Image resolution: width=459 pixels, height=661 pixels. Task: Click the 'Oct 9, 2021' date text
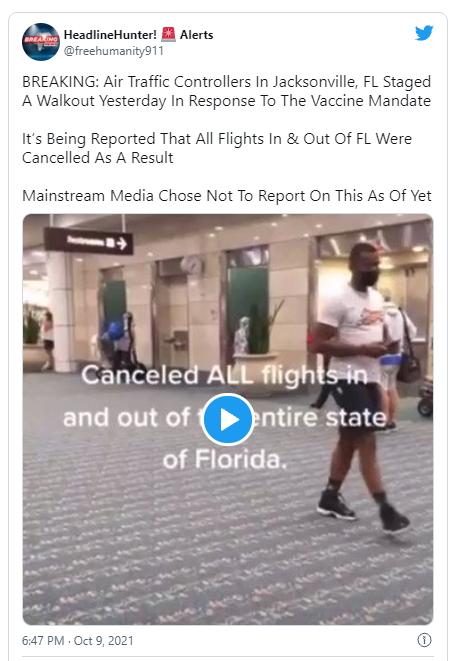[104, 641]
